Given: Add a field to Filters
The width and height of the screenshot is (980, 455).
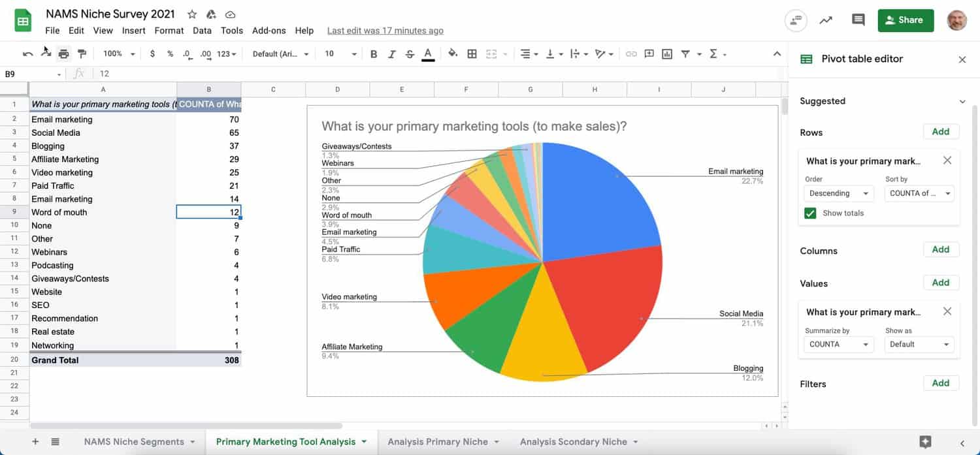Looking at the screenshot, I should click(x=940, y=383).
